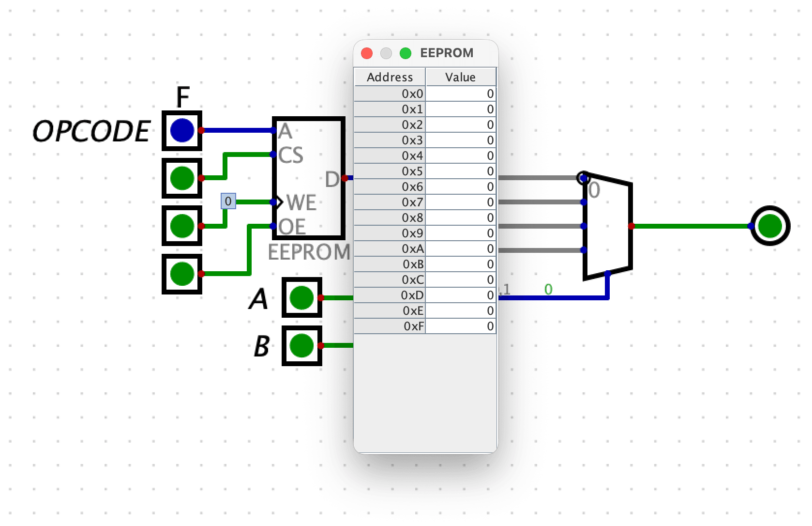The image size is (812, 526).
Task: Toggle the fourth OPCODE input pin wired to OE
Action: click(x=182, y=274)
